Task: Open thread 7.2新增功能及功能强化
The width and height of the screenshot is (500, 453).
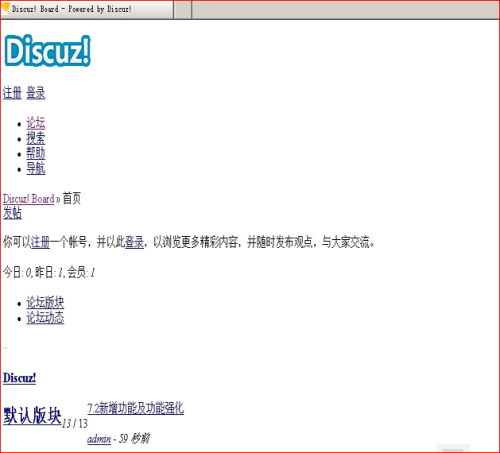Action: click(135, 408)
